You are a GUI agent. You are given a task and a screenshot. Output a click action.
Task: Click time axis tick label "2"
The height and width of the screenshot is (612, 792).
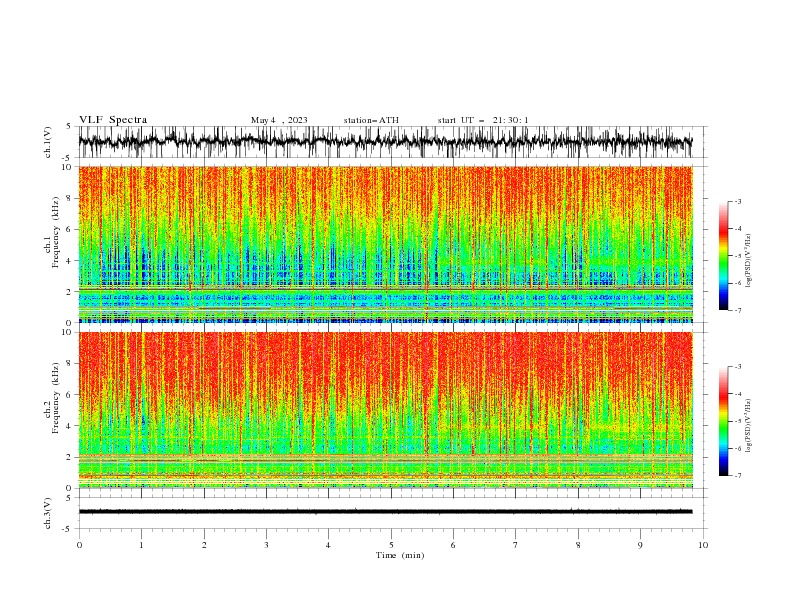tap(204, 545)
